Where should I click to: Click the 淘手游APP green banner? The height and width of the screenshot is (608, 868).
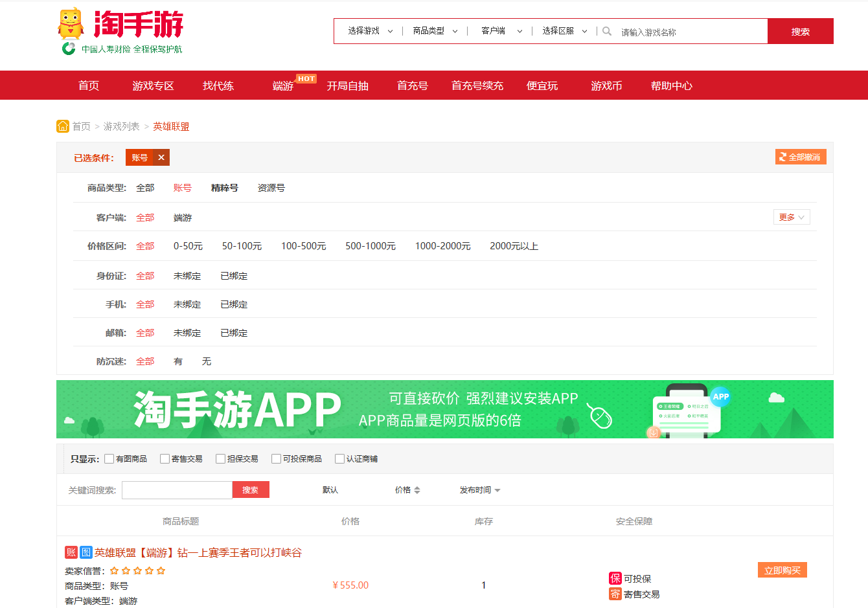coord(445,409)
